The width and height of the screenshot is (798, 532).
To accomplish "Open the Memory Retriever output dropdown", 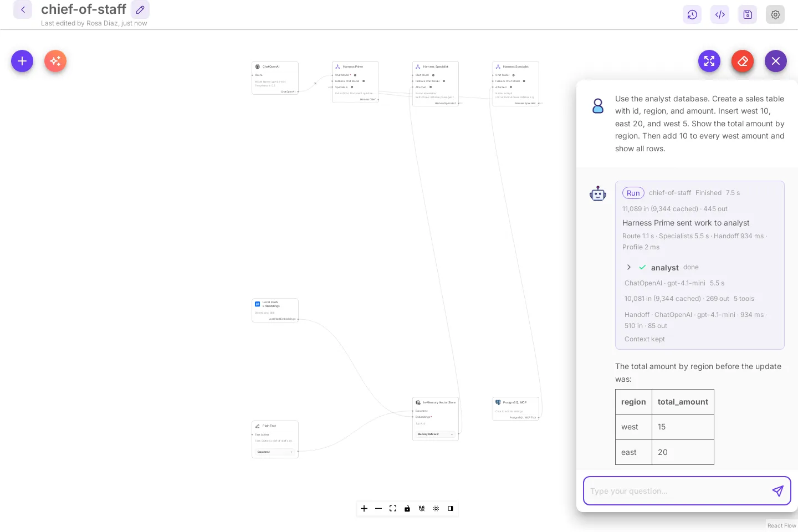I will tap(436, 434).
